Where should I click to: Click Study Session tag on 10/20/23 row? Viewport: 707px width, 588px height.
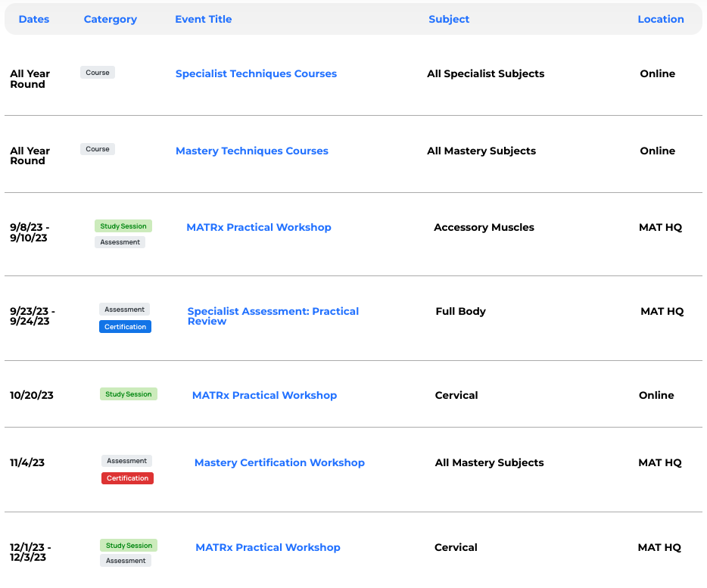click(128, 394)
